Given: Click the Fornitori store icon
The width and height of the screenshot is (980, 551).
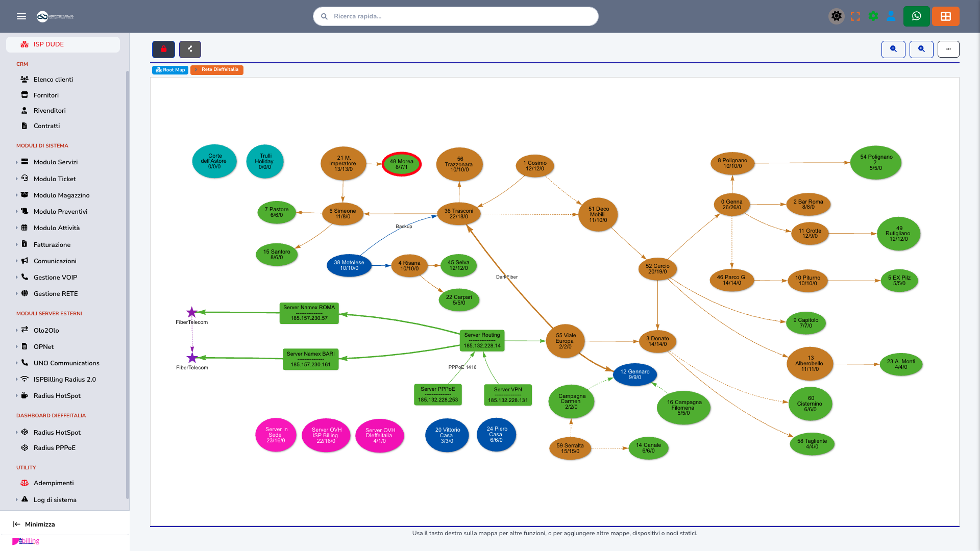Looking at the screenshot, I should click(x=24, y=95).
